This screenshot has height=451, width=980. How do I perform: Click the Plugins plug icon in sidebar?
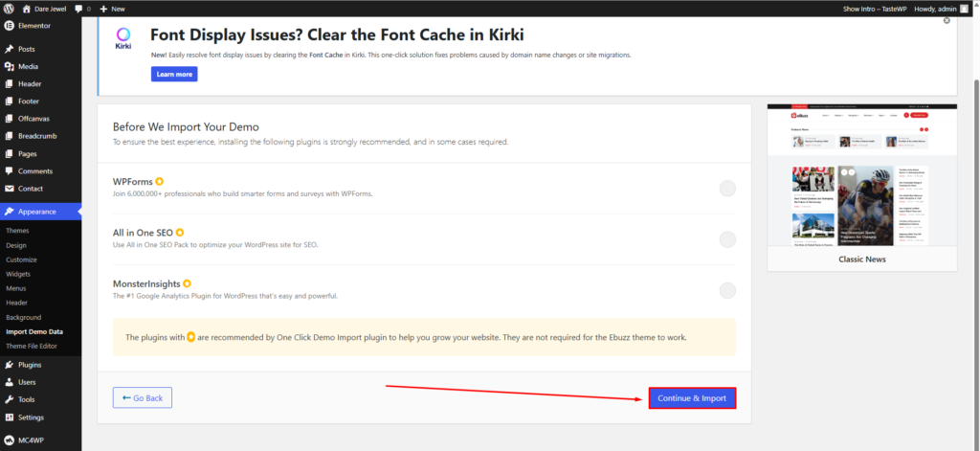[9, 365]
